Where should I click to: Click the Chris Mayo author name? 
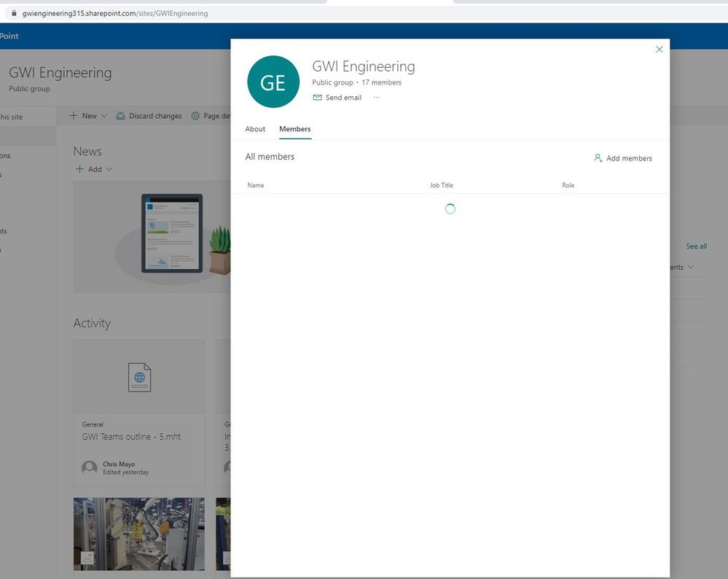pos(119,465)
